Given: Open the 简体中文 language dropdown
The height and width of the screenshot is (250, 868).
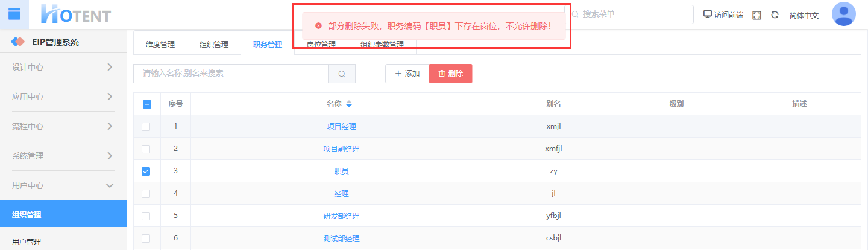Looking at the screenshot, I should (x=804, y=15).
